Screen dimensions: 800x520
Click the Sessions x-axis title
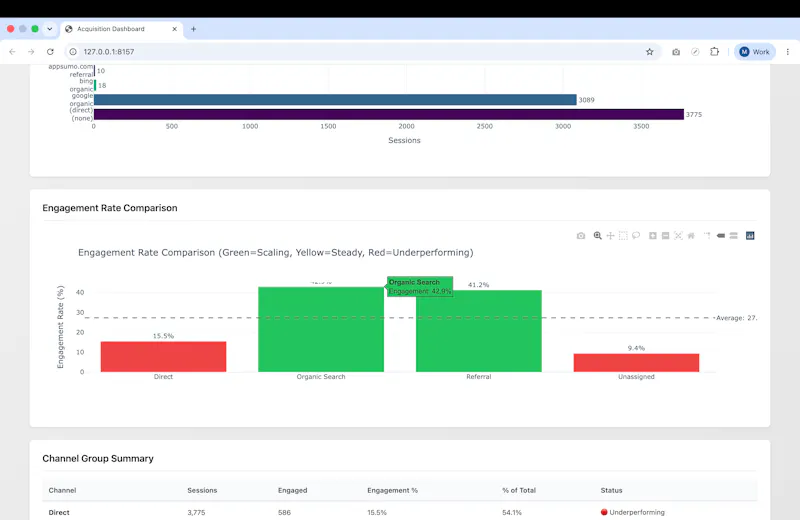(404, 140)
